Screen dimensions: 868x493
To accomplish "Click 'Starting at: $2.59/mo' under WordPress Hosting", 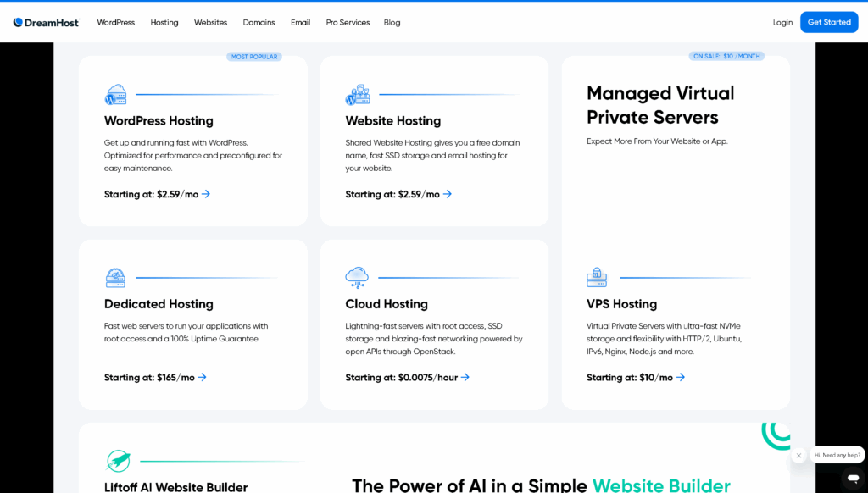I will (151, 194).
